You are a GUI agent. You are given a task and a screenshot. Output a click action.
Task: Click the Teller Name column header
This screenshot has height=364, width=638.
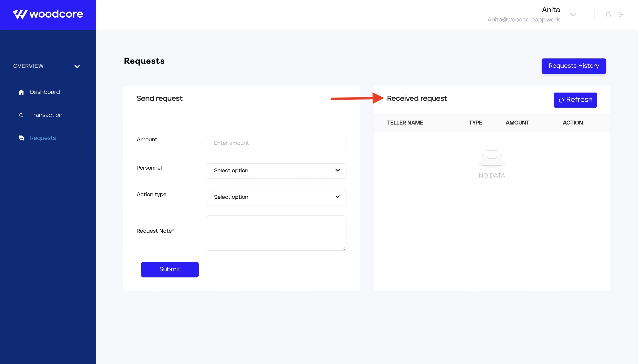[x=405, y=123]
